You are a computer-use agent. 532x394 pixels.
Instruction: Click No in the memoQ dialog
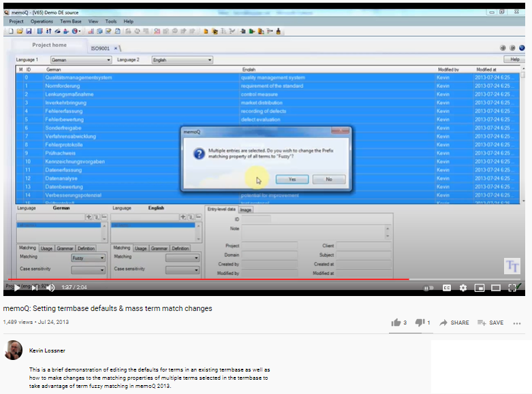(329, 180)
